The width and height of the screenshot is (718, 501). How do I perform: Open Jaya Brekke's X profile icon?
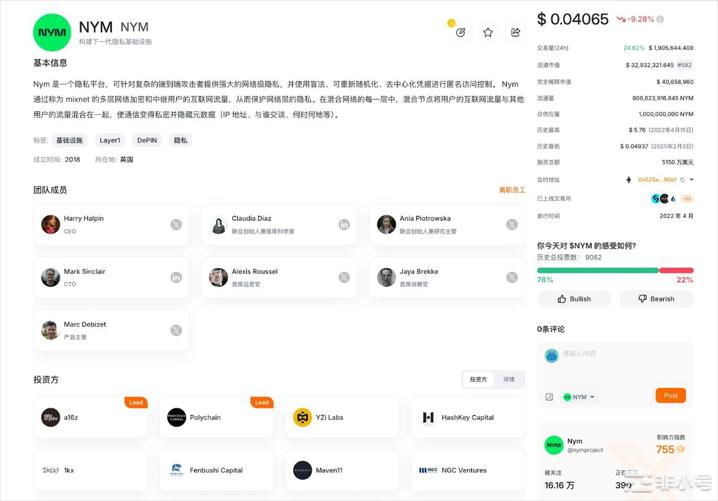pyautogui.click(x=512, y=278)
